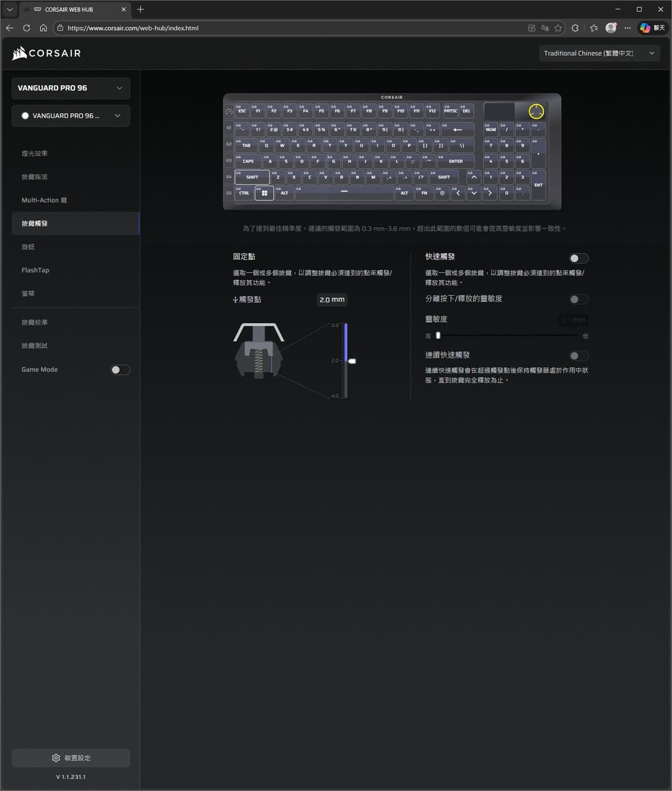
Task: Select the profile key left of ESC
Action: click(229, 112)
